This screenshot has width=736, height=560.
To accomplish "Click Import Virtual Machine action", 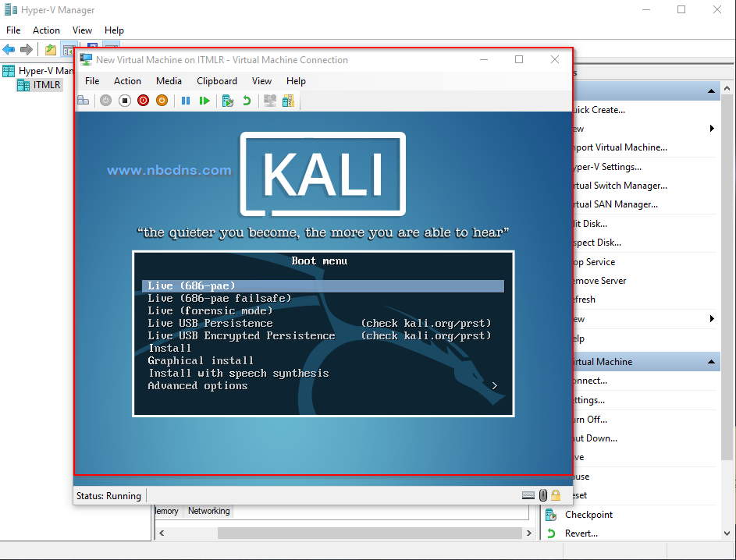I will 620,147.
